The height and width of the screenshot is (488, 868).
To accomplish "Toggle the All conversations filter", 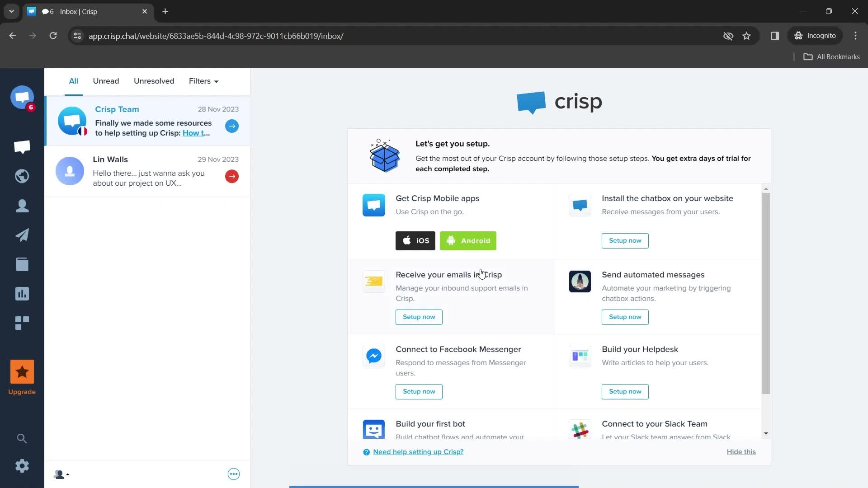I will click(x=73, y=81).
